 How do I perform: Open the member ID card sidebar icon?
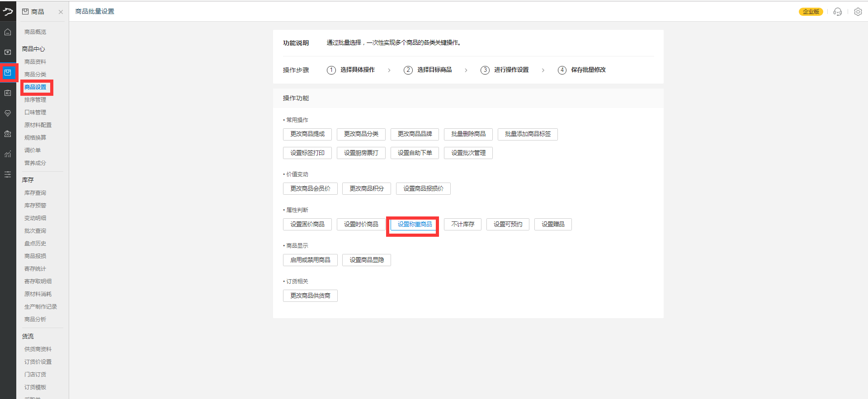[x=8, y=93]
